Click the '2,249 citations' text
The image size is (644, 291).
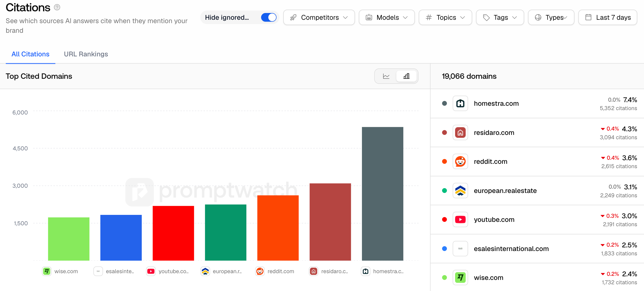(x=618, y=195)
